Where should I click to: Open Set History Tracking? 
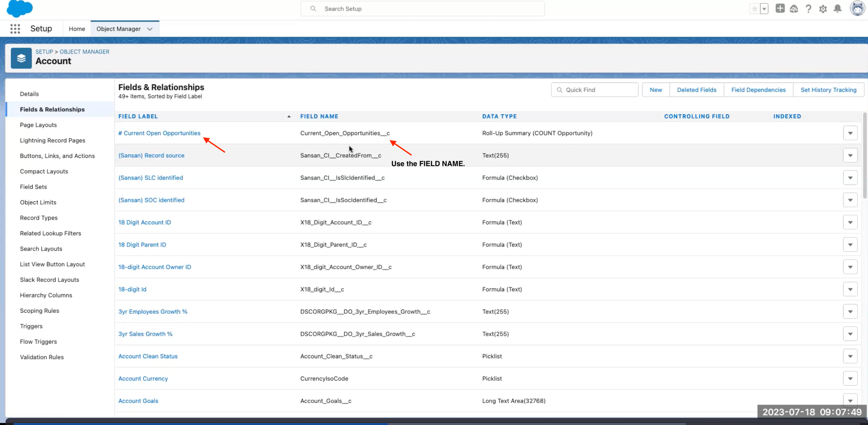pos(829,90)
